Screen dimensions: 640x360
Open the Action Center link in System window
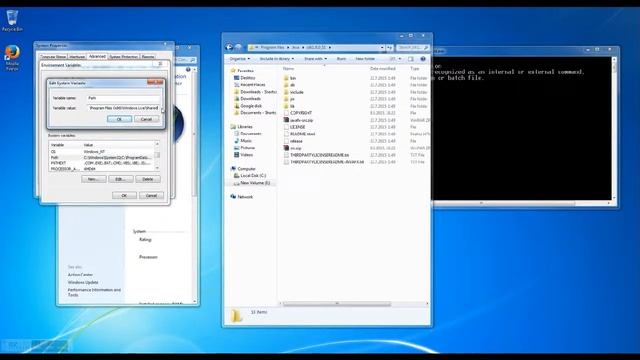(x=80, y=275)
